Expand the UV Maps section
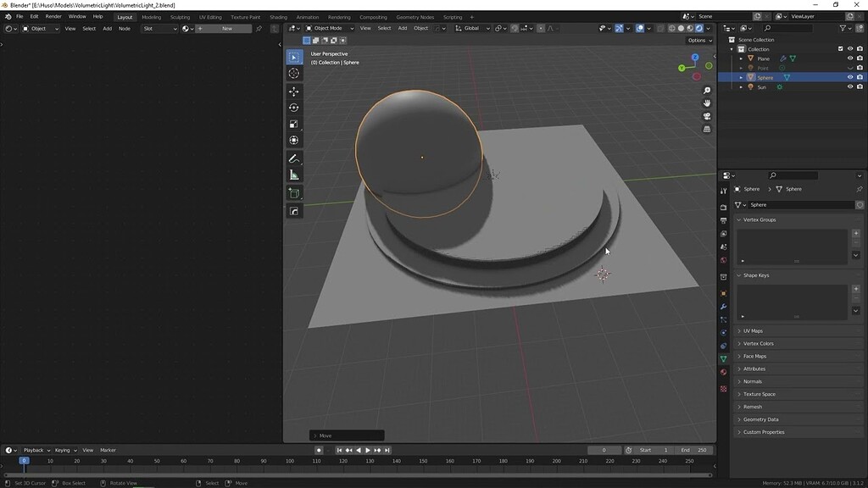Viewport: 868px width, 488px height. pos(754,330)
